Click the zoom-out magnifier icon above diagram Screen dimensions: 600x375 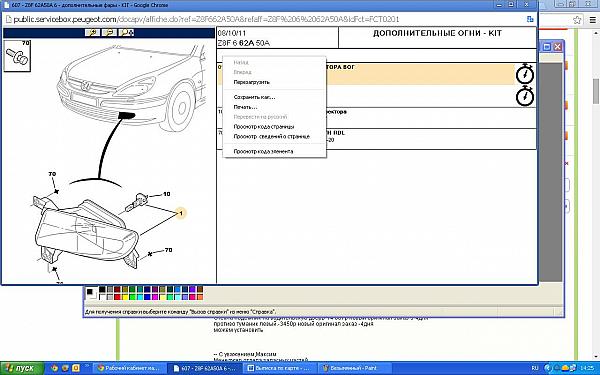click(x=109, y=33)
